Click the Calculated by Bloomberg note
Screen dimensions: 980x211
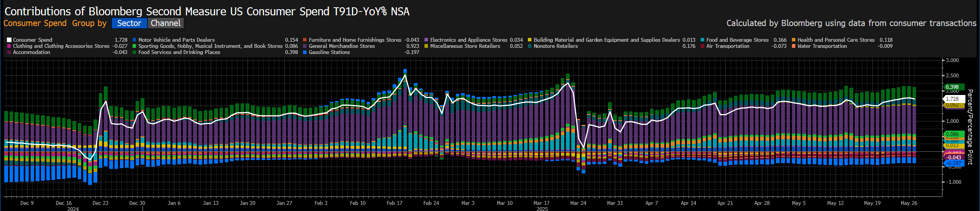tap(851, 23)
